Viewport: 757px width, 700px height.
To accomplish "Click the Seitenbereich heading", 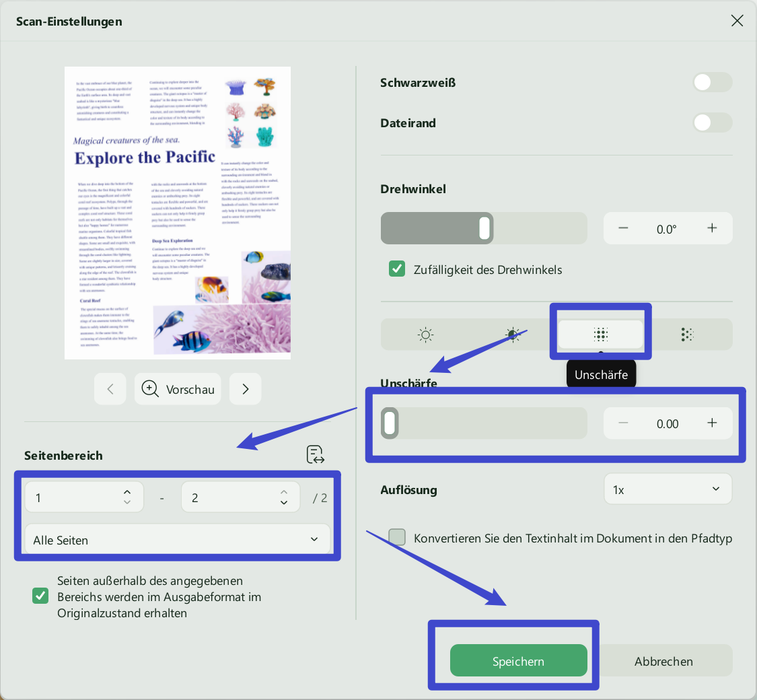I will pos(63,455).
